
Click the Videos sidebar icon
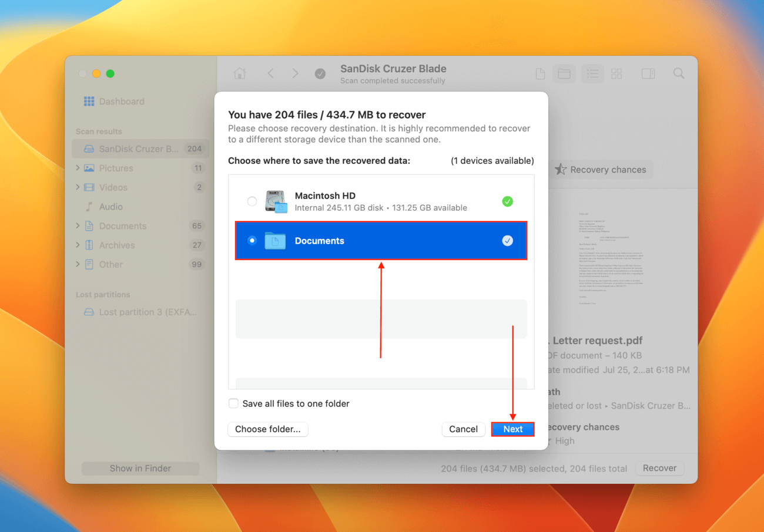pos(89,187)
